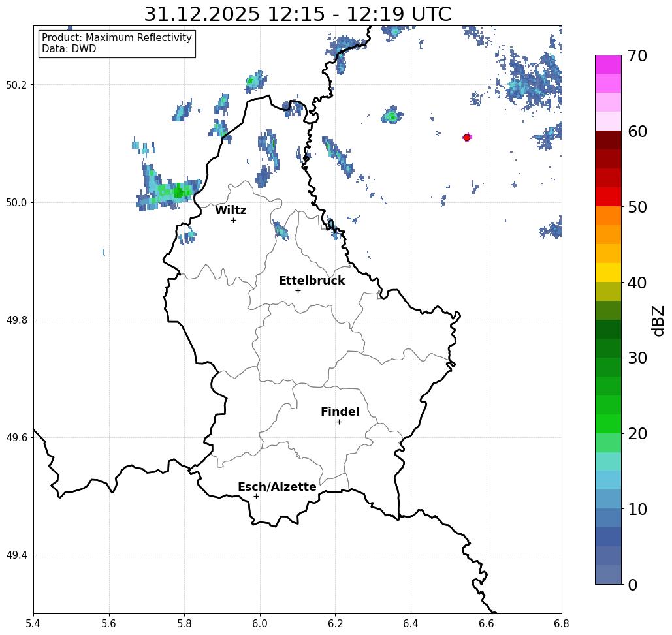Viewport: 672px width, 635px height.
Task: Click the red high-reflectivity dot on the map
Action: pos(467,138)
